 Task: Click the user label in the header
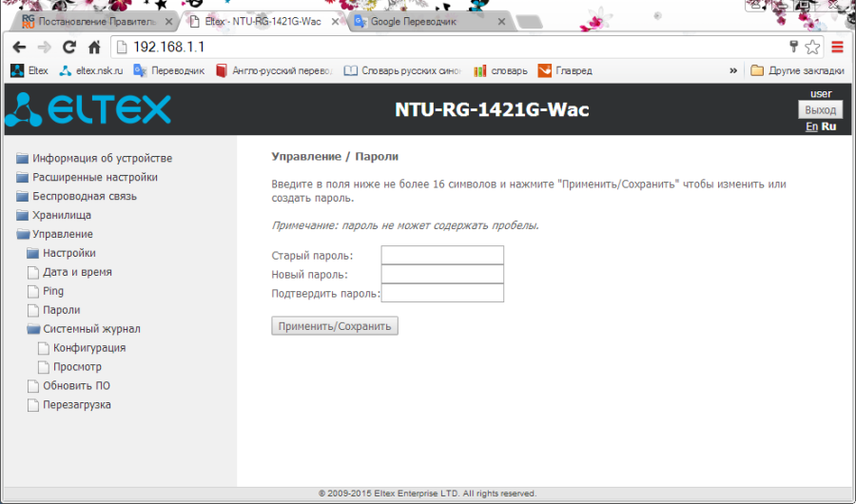(821, 93)
